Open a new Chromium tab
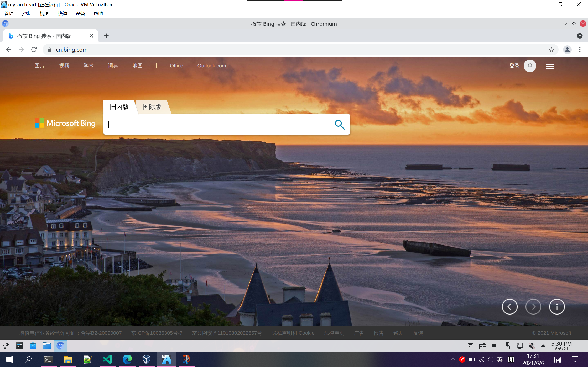This screenshot has height=367, width=588. click(106, 36)
